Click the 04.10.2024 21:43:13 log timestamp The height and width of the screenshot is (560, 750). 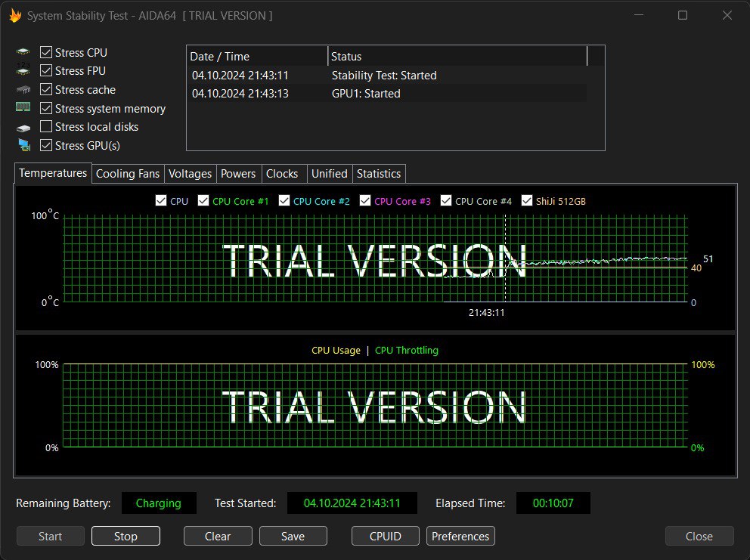(240, 94)
